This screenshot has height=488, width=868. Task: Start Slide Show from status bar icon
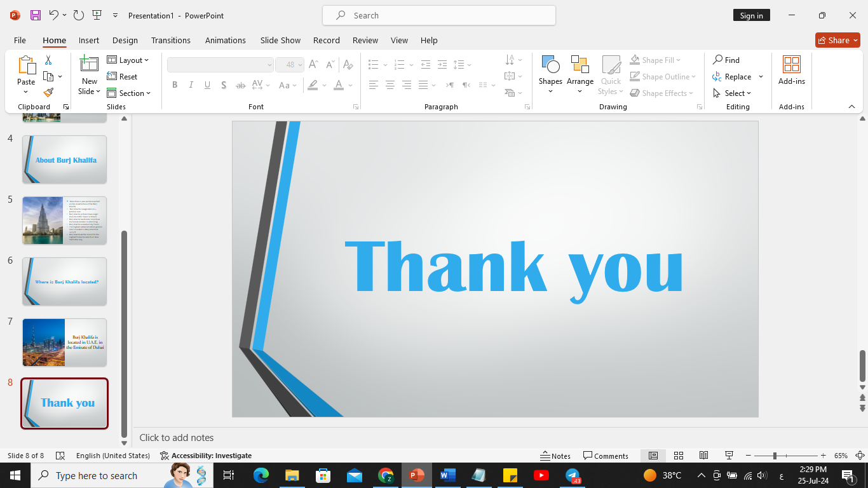(x=729, y=456)
